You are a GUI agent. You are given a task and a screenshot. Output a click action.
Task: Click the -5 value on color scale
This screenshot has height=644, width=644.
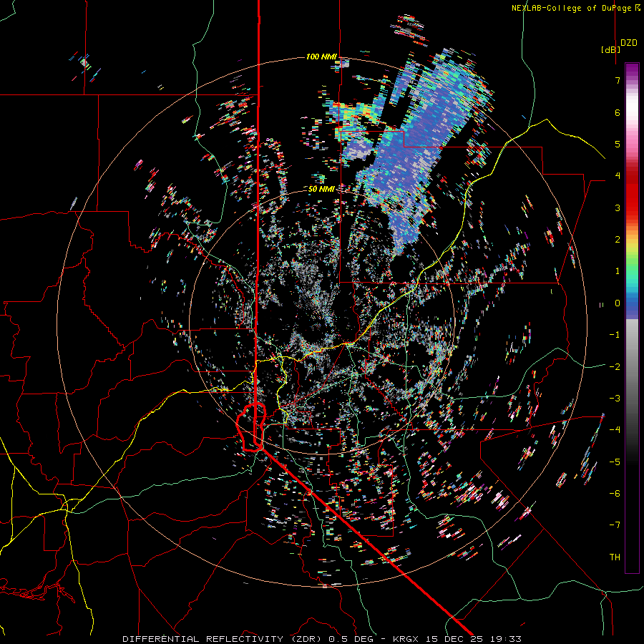(x=615, y=462)
